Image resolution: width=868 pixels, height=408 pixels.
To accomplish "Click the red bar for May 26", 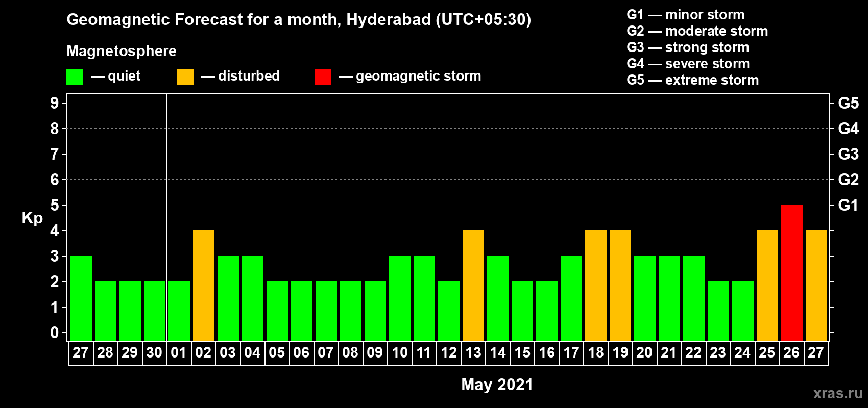I will point(792,272).
